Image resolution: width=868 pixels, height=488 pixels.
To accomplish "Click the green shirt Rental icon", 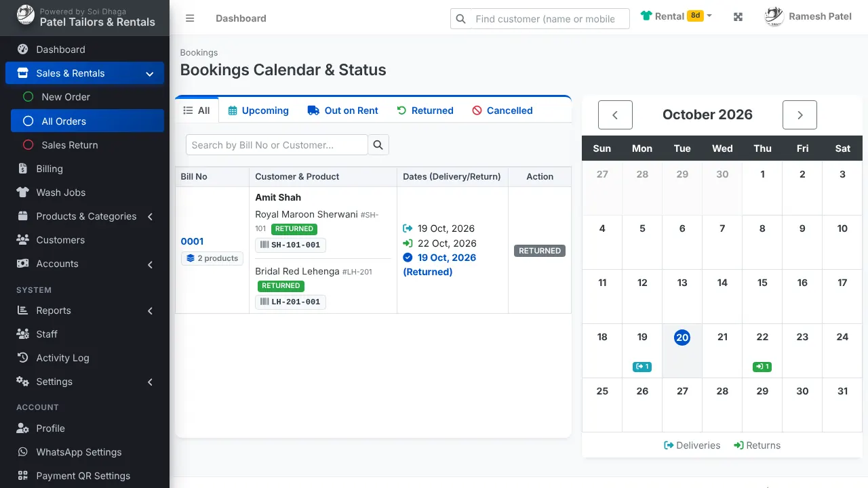I will tap(646, 16).
